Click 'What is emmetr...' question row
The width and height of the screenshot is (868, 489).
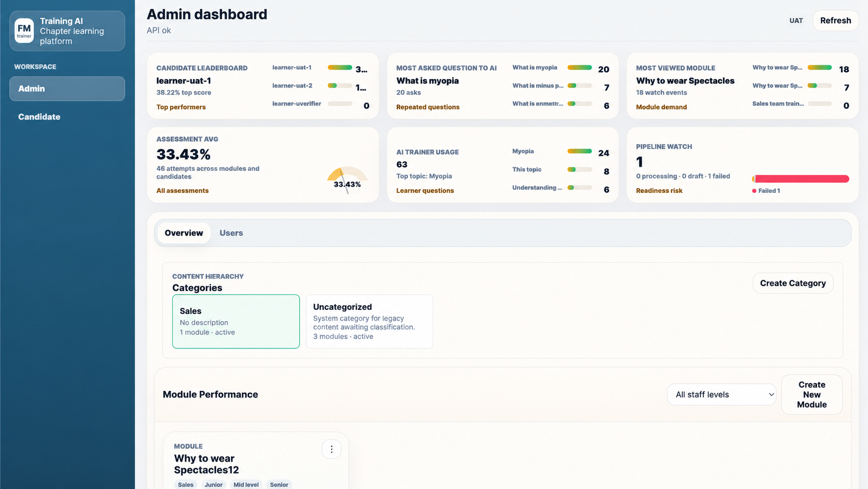pyautogui.click(x=561, y=104)
